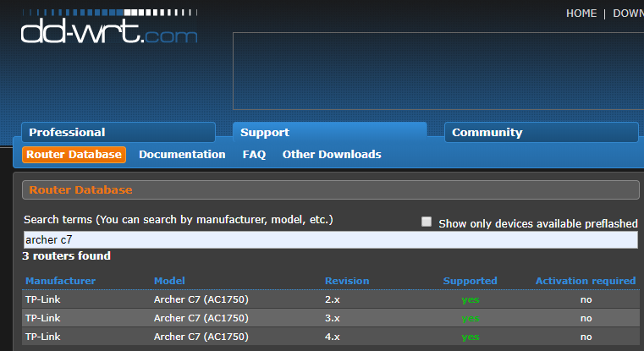Image resolution: width=644 pixels, height=351 pixels.
Task: Sort by Activation required column header
Action: (x=586, y=281)
